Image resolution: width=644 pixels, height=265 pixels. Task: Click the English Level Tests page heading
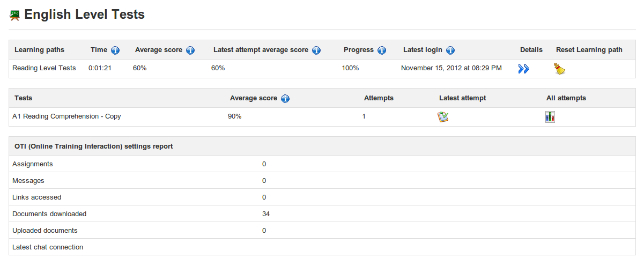click(85, 14)
